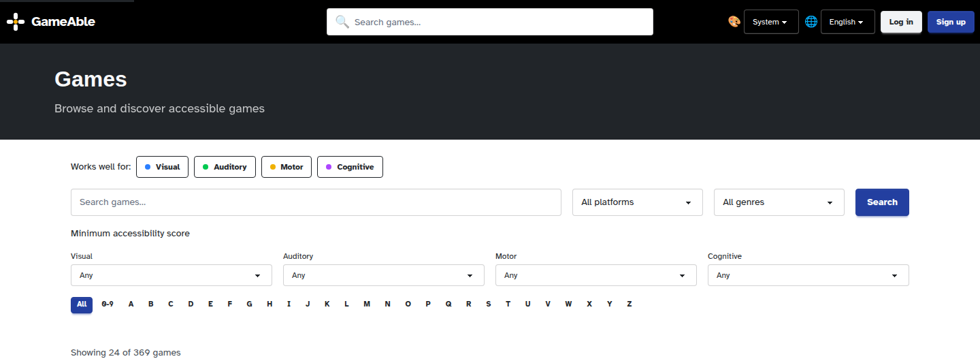This screenshot has width=980, height=361.
Task: Click the GameAble logo icon
Action: tap(16, 22)
